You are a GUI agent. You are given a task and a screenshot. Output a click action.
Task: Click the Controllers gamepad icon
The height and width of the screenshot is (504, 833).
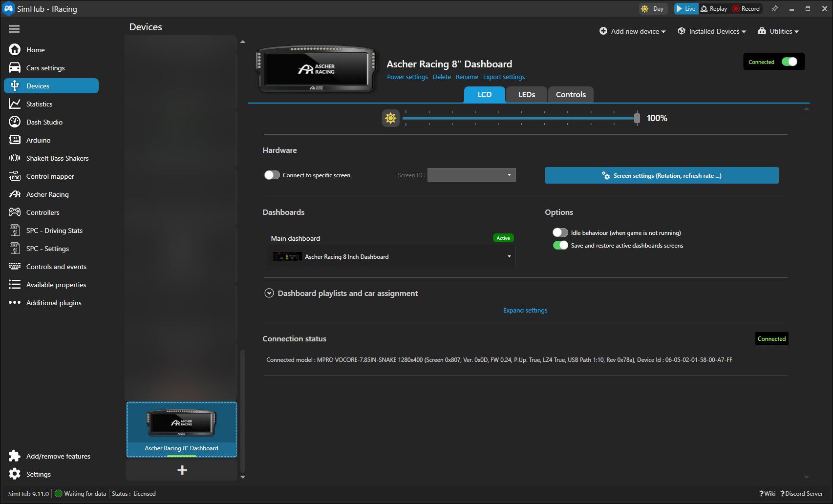coord(15,212)
